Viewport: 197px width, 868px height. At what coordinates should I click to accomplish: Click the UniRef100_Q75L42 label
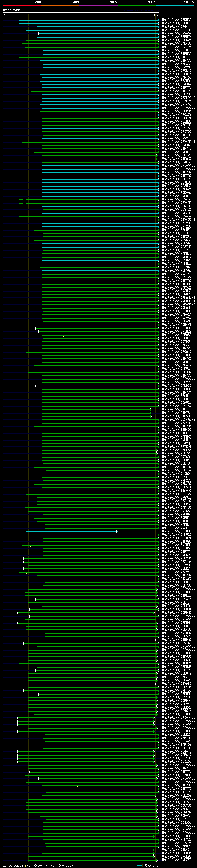tap(177, 71)
